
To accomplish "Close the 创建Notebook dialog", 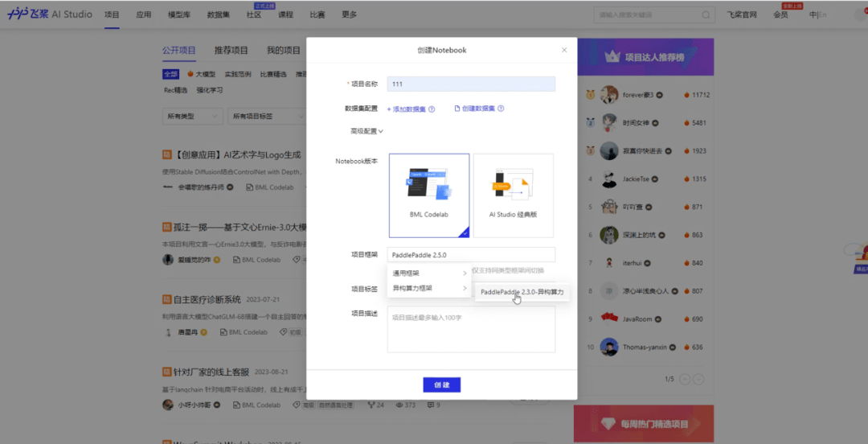I will point(564,50).
